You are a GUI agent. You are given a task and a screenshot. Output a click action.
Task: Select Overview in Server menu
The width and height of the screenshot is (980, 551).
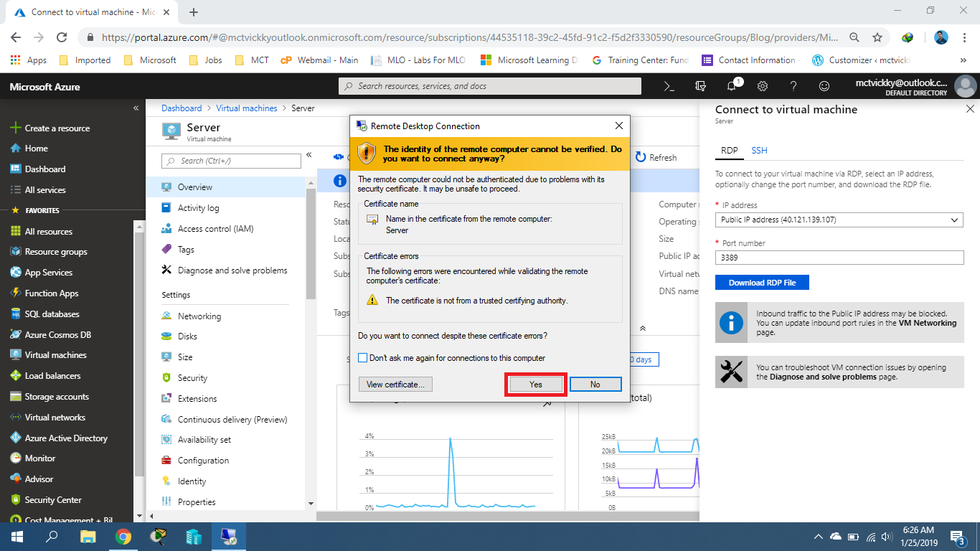(225, 187)
